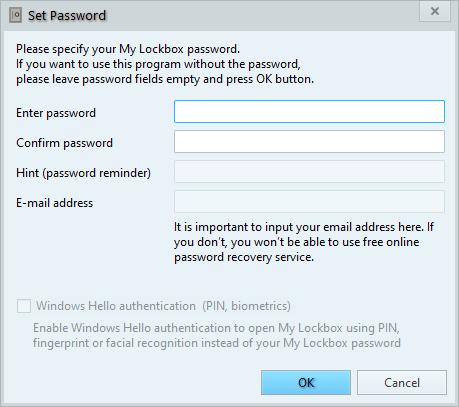Viewport: 459px width, 407px height.
Task: Click the My Lockbox safe icon in title bar
Action: [x=15, y=15]
